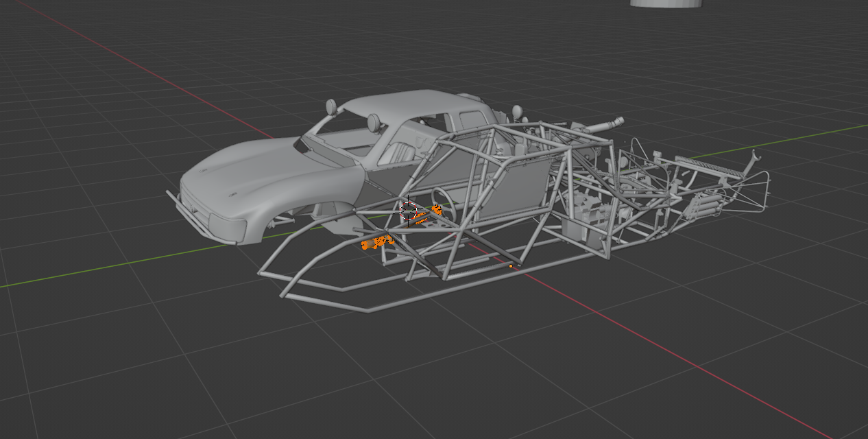The height and width of the screenshot is (439, 868).
Task: Select the exhaust pipe protruding above the chassis
Action: pos(603,126)
